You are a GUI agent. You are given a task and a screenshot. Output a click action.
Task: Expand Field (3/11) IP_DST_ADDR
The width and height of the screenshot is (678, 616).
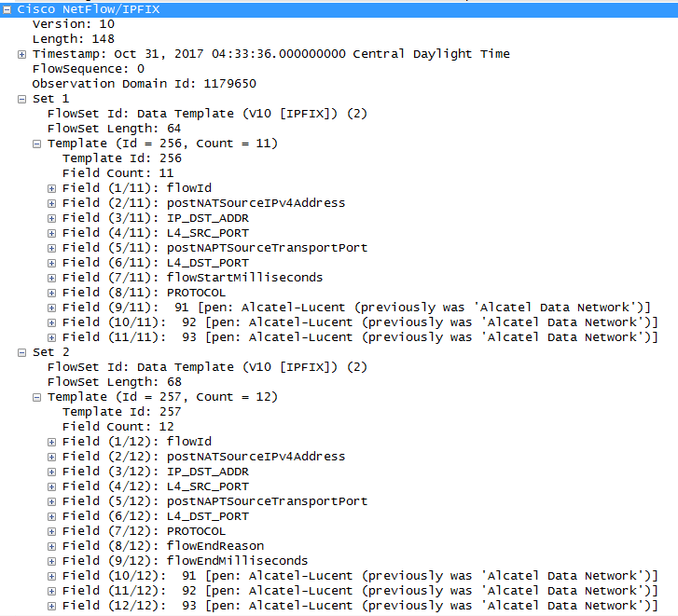point(51,218)
